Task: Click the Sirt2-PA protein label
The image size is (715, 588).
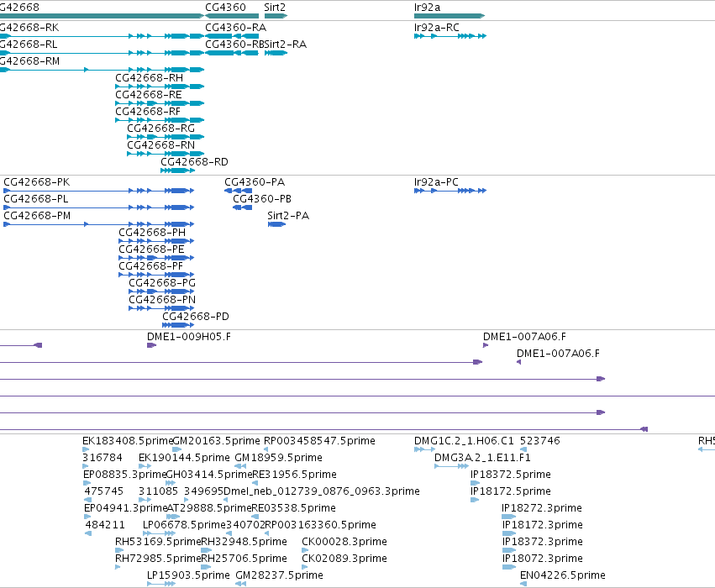Action: [x=288, y=216]
